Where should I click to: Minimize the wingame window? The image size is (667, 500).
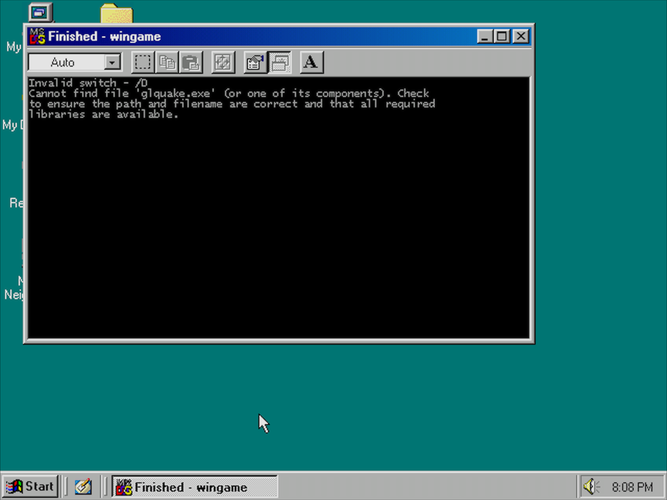click(486, 36)
